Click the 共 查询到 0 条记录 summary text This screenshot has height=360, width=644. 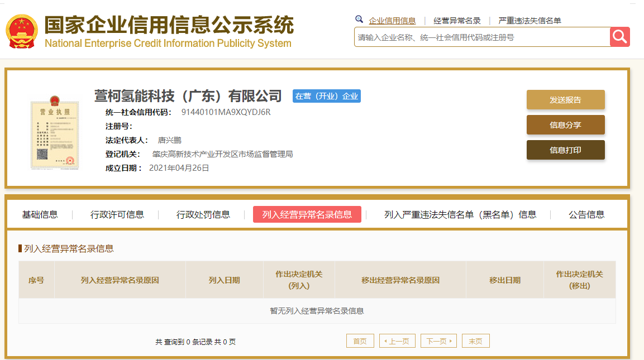pyautogui.click(x=195, y=342)
